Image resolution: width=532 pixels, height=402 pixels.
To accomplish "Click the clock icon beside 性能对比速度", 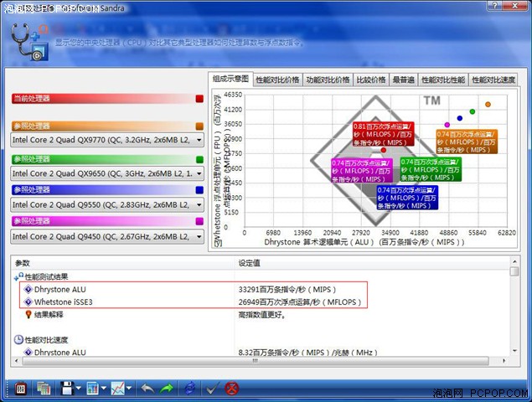I will tap(18, 339).
